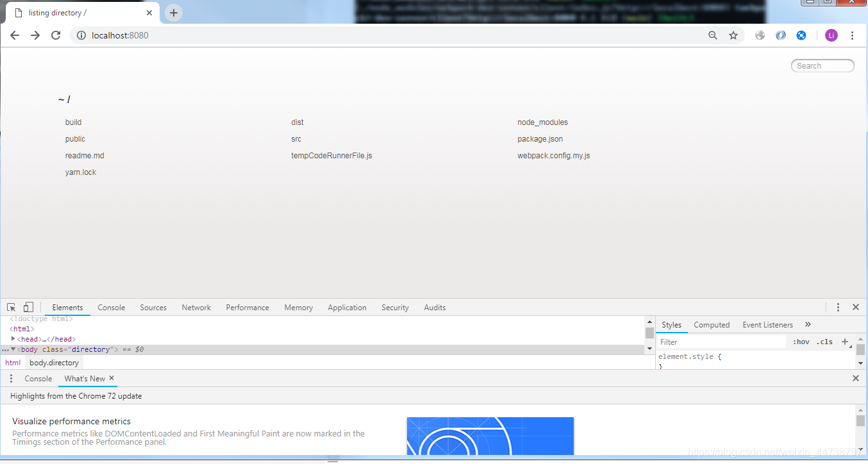Open the src folder link
Viewport: 868px width, 464px height.
(296, 139)
